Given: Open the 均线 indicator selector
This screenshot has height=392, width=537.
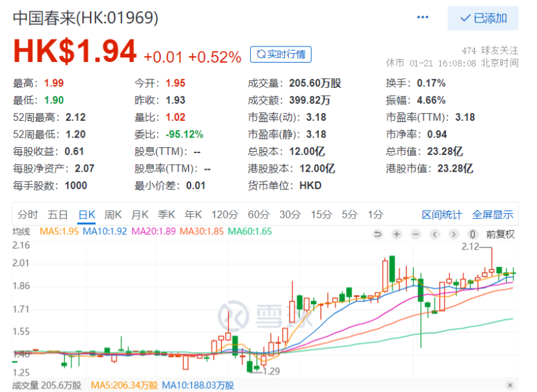Looking at the screenshot, I should point(21,231).
